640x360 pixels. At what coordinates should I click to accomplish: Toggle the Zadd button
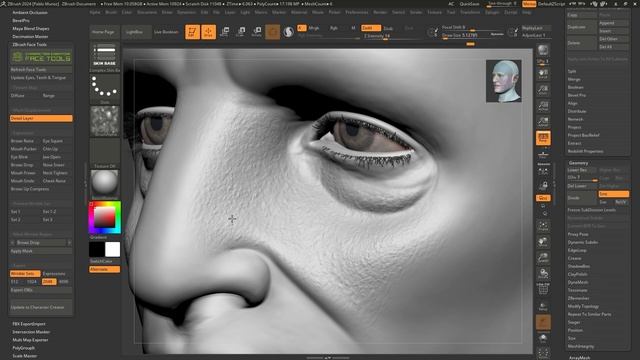(371, 28)
